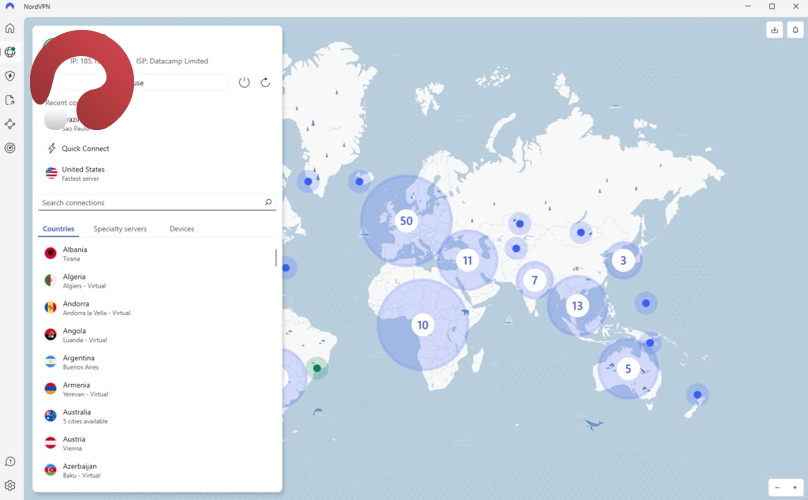Click the file sharing sidebar icon
Screen dimensions: 808x500
tap(10, 100)
